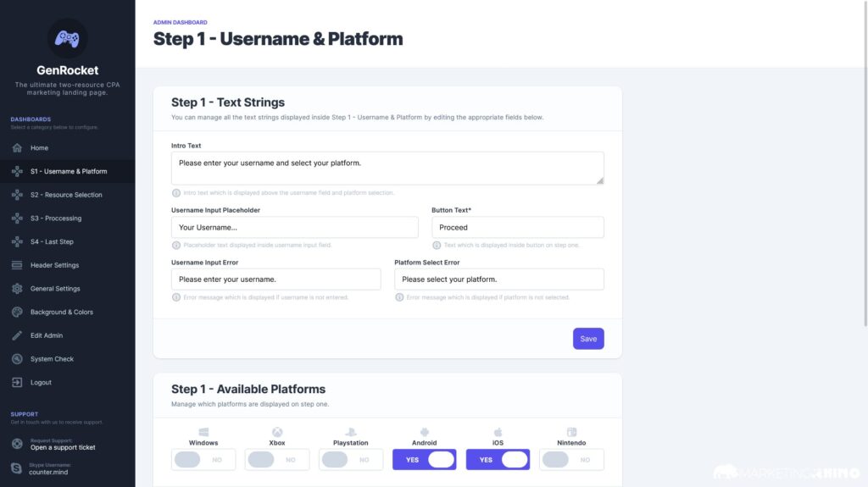Click the System Check magnifier icon

[x=17, y=359]
